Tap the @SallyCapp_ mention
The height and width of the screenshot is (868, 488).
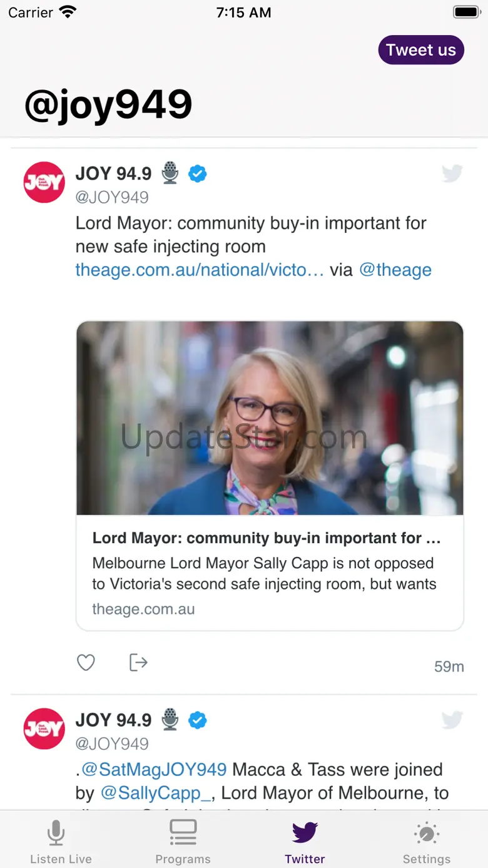pos(156,793)
